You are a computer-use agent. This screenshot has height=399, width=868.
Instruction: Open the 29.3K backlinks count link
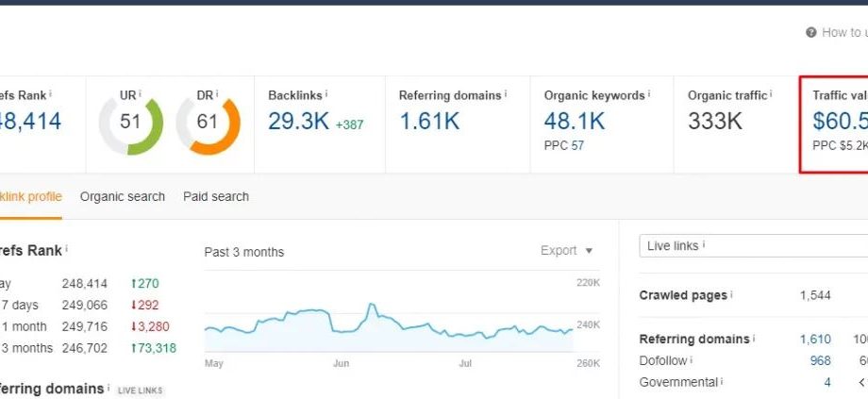(299, 121)
